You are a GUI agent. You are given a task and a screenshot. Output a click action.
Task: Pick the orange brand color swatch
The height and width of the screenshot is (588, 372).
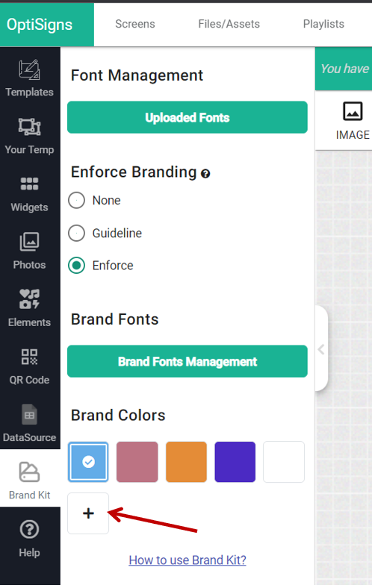pos(186,462)
